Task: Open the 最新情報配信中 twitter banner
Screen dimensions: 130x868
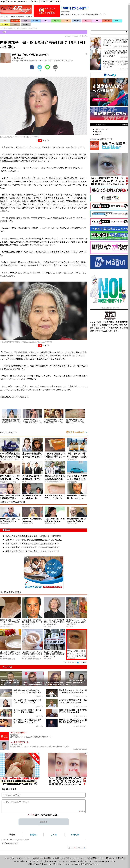Action: pyautogui.click(x=109, y=146)
